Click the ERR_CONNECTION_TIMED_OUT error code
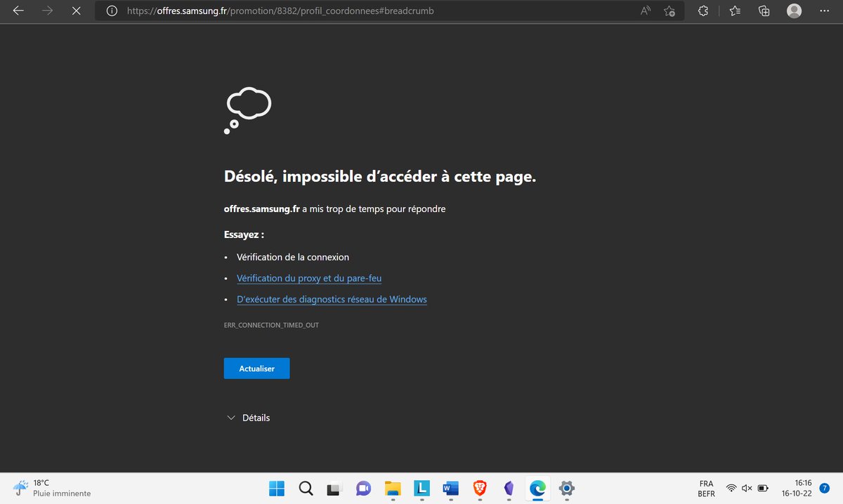 point(271,325)
